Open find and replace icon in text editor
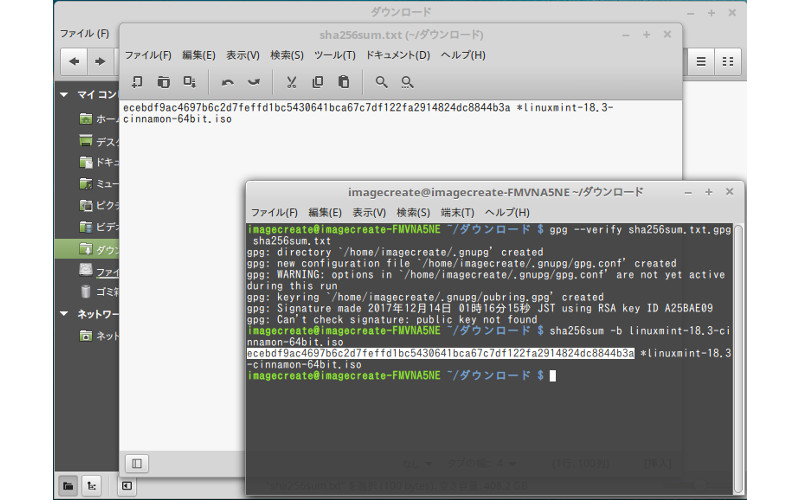800x500 pixels. pos(407,82)
